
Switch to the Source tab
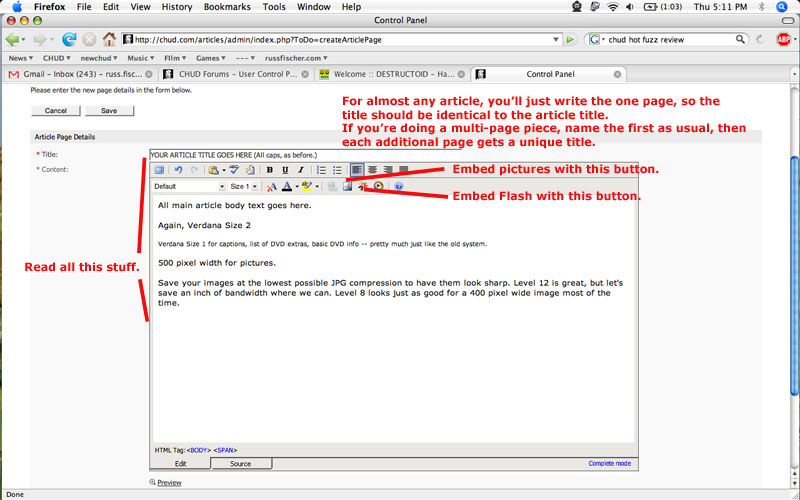[x=240, y=464]
